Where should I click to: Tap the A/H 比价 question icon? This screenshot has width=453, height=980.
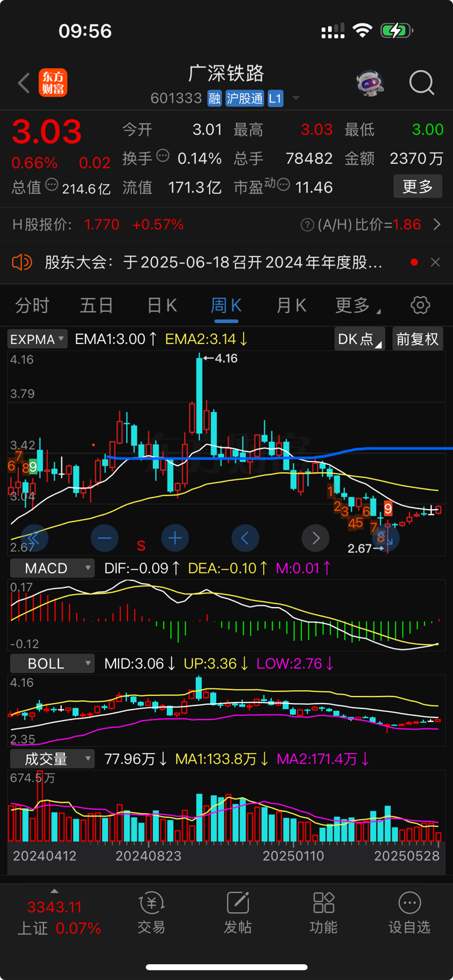click(x=307, y=225)
